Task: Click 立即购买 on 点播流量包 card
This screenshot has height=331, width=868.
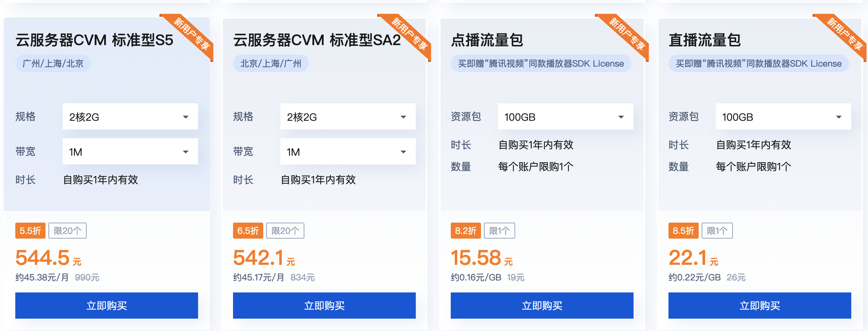Action: click(x=541, y=306)
